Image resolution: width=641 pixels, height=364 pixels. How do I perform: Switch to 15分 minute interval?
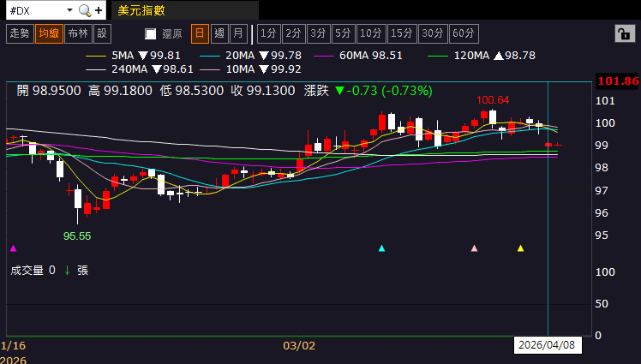coord(402,33)
